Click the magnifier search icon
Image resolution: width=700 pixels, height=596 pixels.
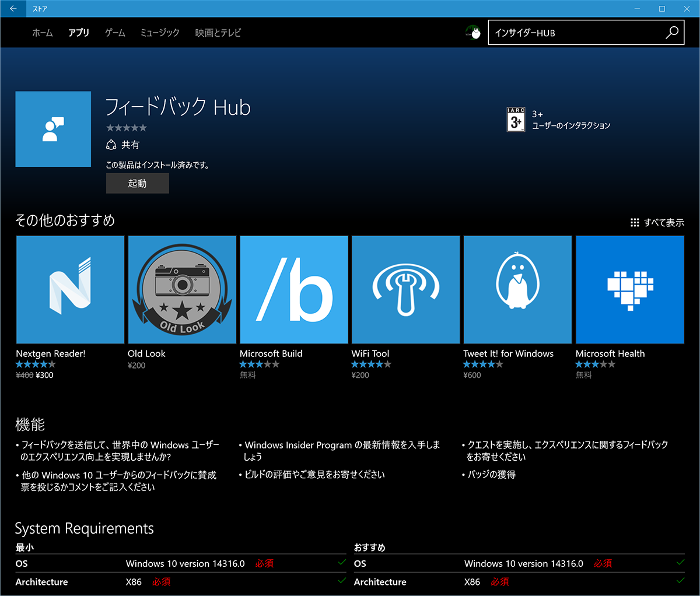672,33
